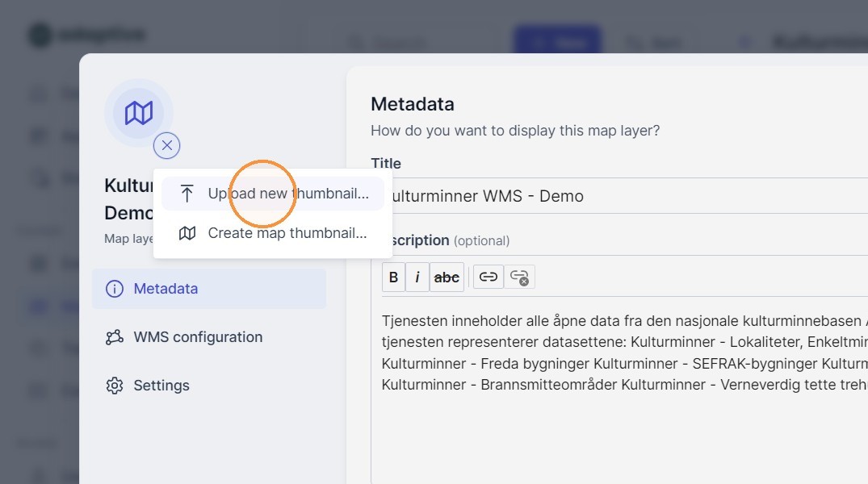Viewport: 868px width, 484px height.
Task: Apply italic formatting to description
Action: 417,277
